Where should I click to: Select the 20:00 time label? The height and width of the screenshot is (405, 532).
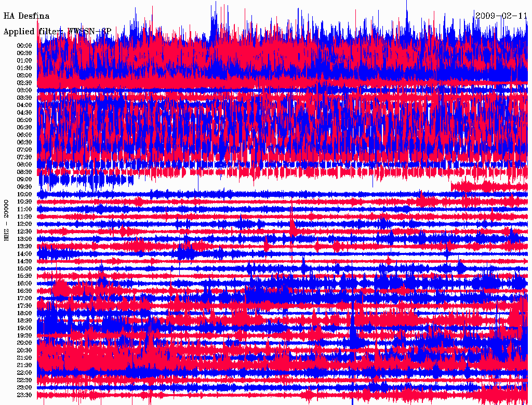pyautogui.click(x=24, y=343)
